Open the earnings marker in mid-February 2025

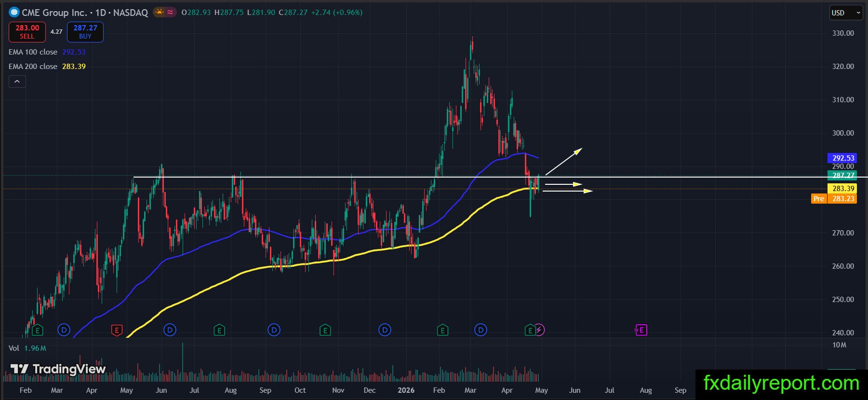[x=38, y=330]
